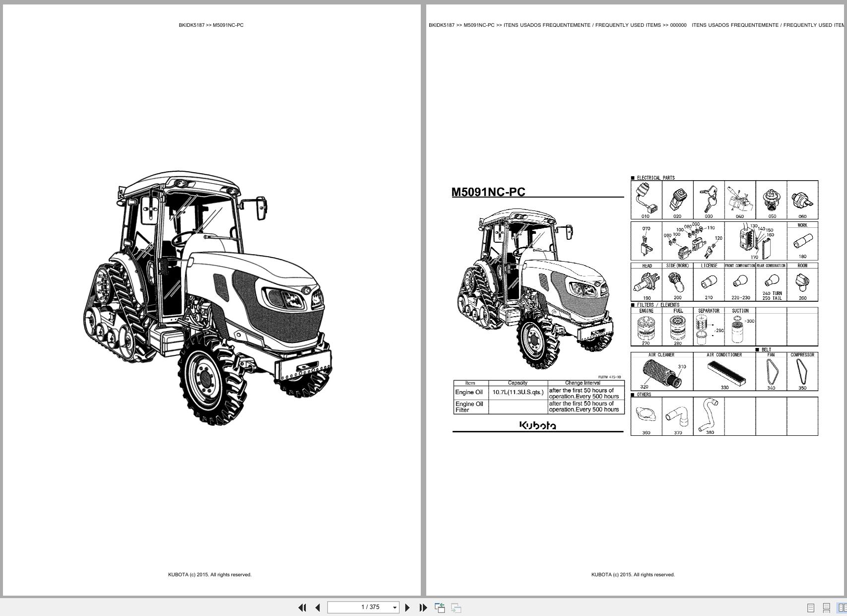Image resolution: width=847 pixels, height=616 pixels.
Task: Switch to single page view
Action: (811, 608)
